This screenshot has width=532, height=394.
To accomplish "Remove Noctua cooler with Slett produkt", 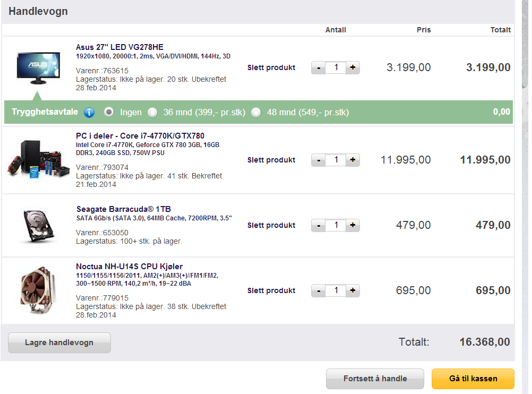I will point(271,290).
